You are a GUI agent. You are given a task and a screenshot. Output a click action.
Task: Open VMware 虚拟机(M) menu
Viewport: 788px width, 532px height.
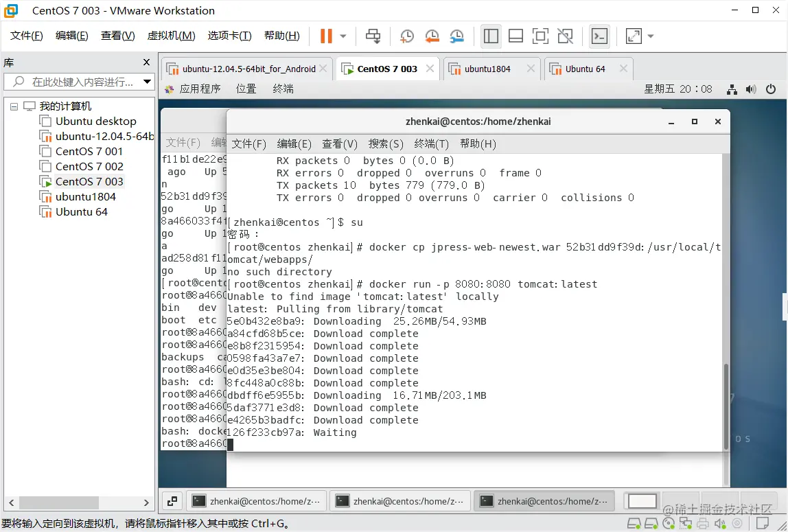pyautogui.click(x=171, y=36)
